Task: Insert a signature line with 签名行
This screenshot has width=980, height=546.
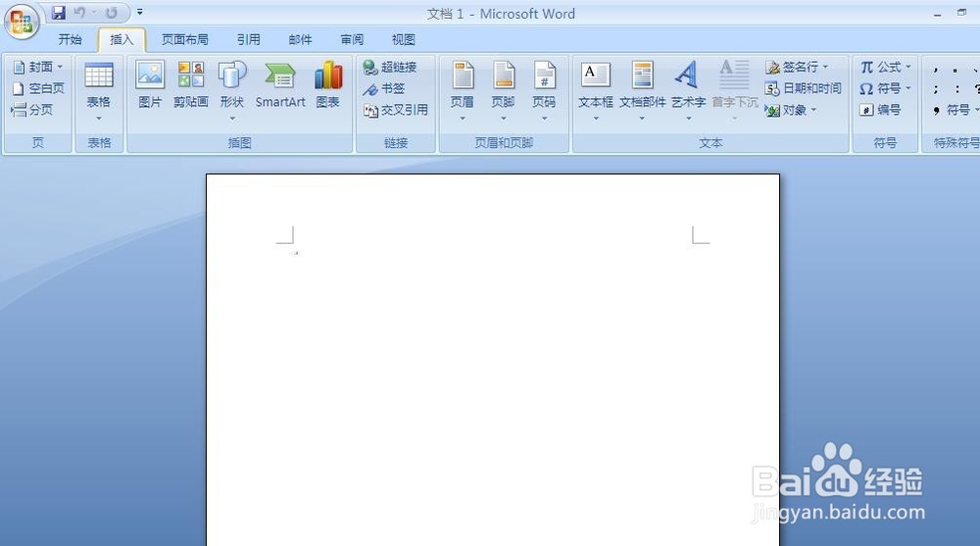Action: tap(797, 67)
